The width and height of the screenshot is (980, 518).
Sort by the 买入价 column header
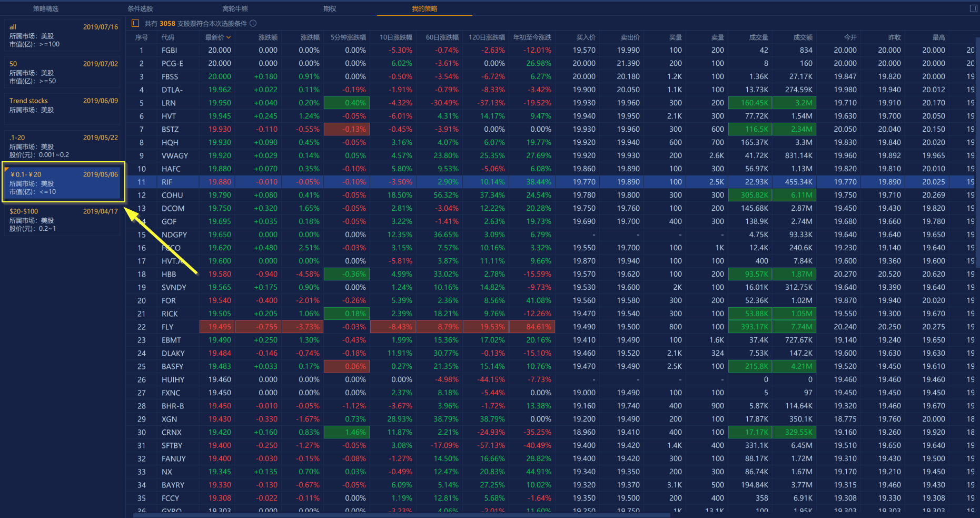pyautogui.click(x=586, y=37)
